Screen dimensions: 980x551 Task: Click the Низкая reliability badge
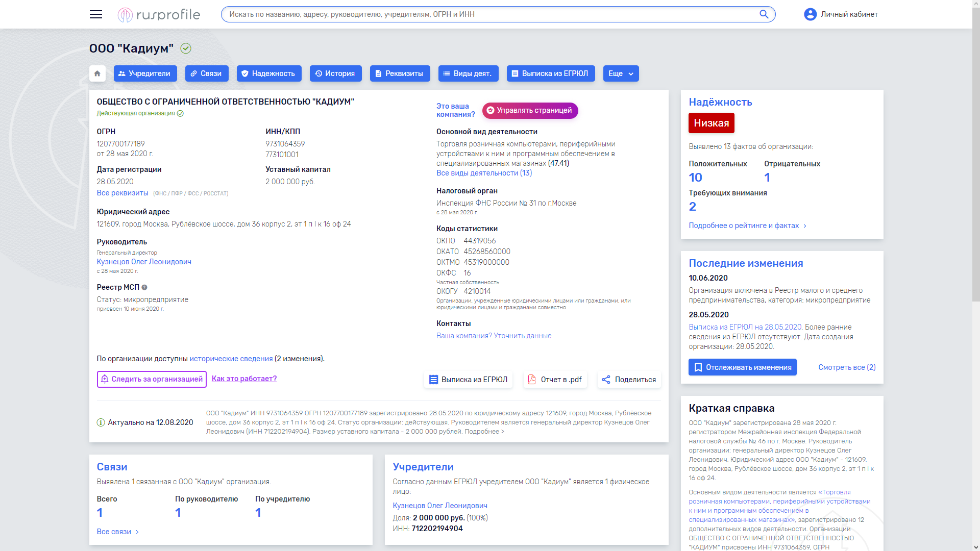coord(711,123)
